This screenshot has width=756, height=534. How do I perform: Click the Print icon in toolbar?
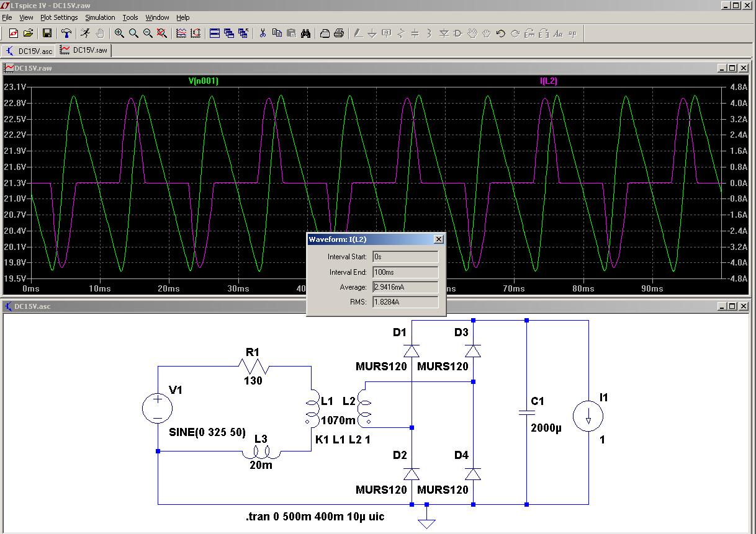[x=339, y=33]
